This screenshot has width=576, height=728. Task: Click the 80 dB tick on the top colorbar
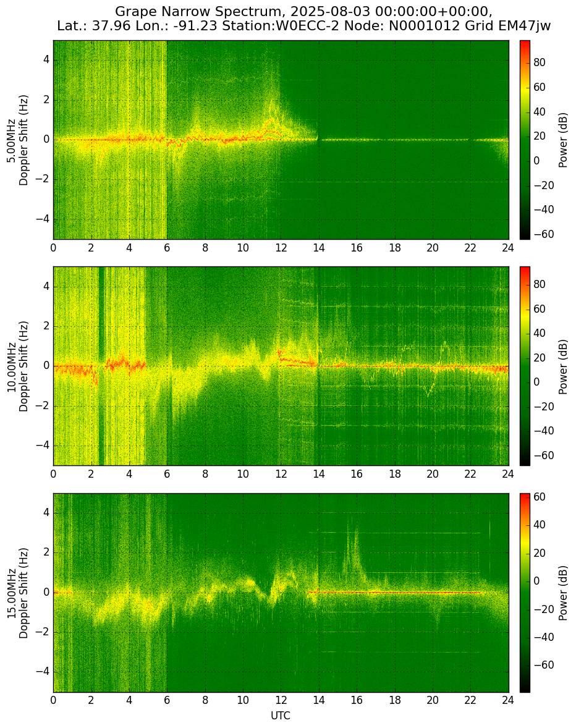coord(540,62)
